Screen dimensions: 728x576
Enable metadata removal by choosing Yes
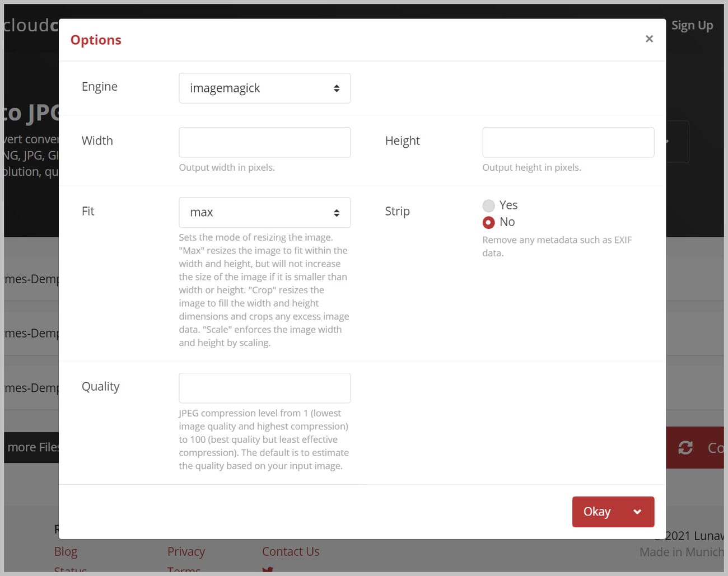pyautogui.click(x=488, y=205)
